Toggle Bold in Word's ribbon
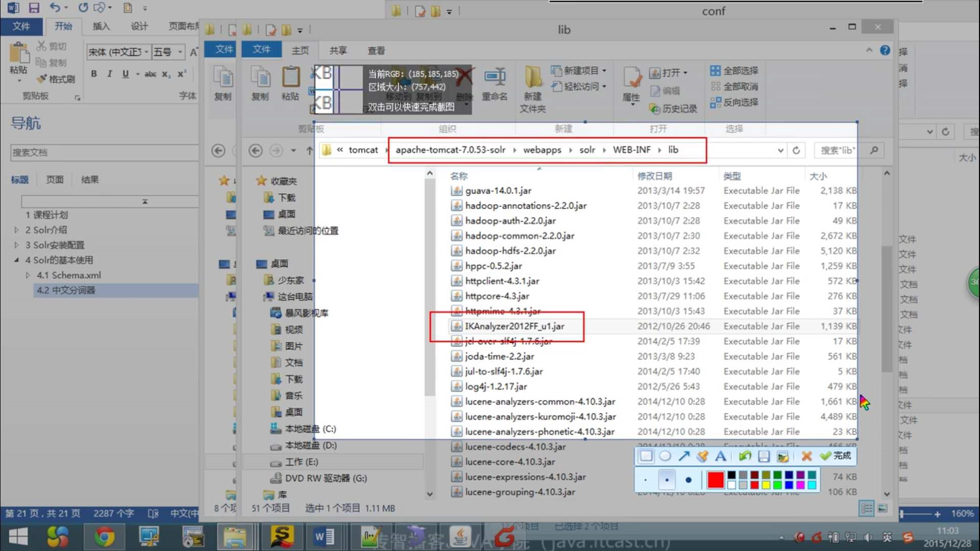 (x=94, y=74)
